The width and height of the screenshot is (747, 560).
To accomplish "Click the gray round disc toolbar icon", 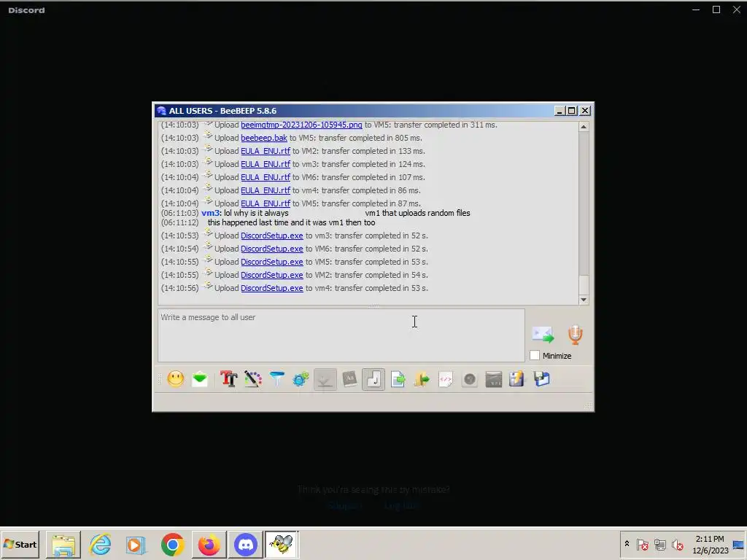I will [470, 379].
